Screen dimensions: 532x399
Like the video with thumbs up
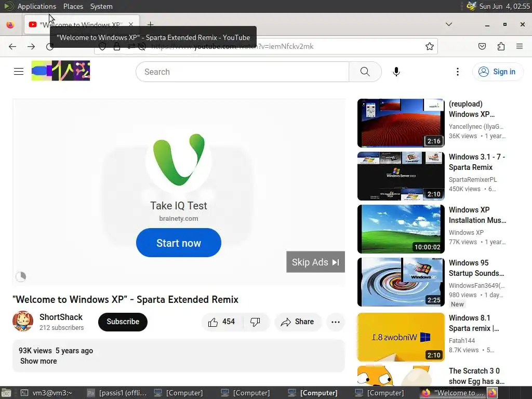point(221,322)
